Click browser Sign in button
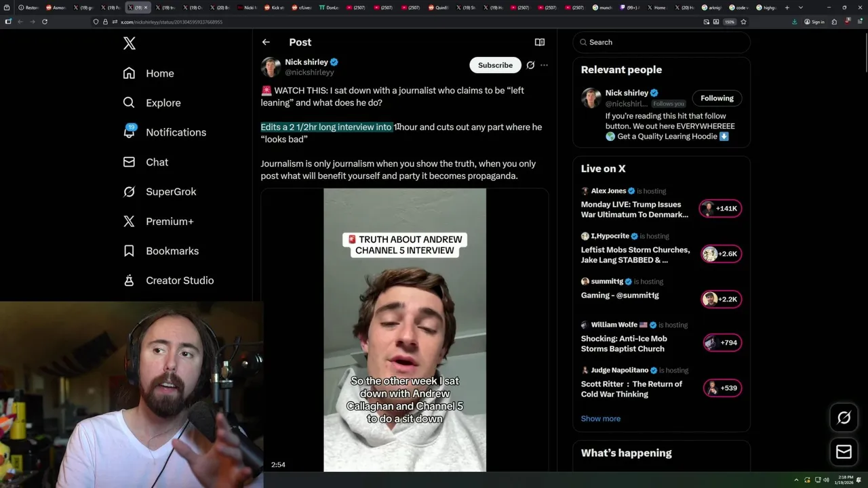Viewport: 868px width, 488px height. [814, 22]
